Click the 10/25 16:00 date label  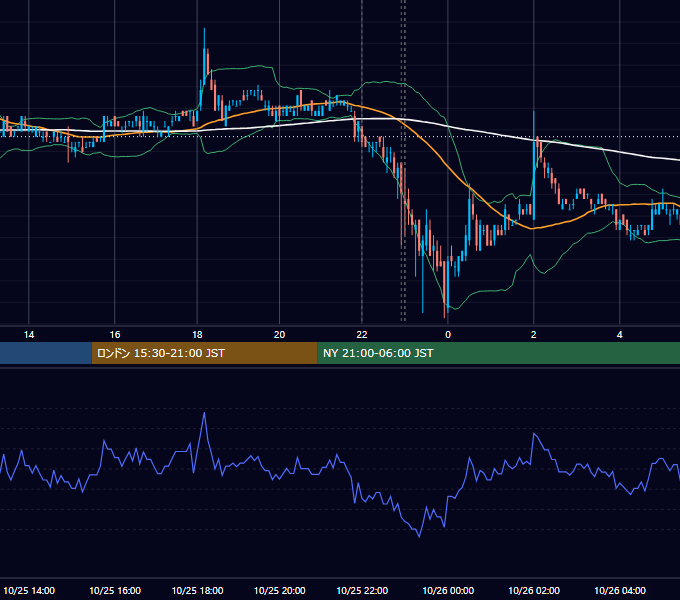115,590
